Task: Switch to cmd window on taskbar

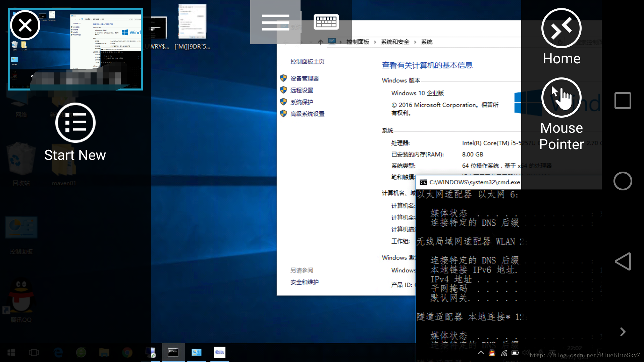Action: [x=173, y=352]
